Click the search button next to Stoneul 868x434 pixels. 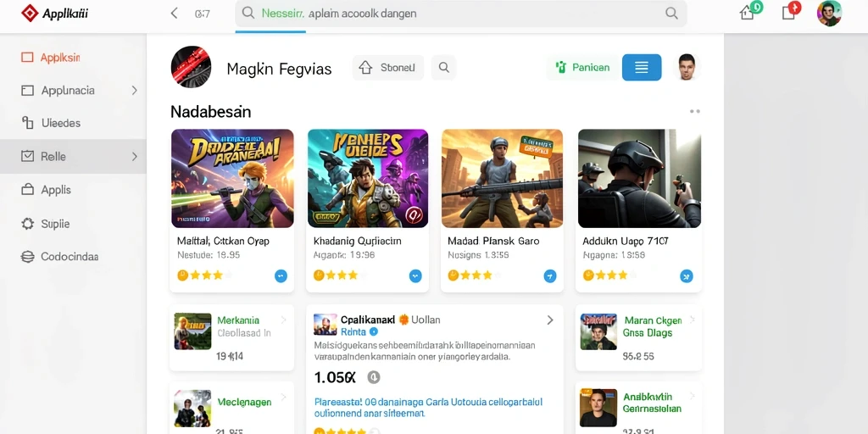(443, 68)
